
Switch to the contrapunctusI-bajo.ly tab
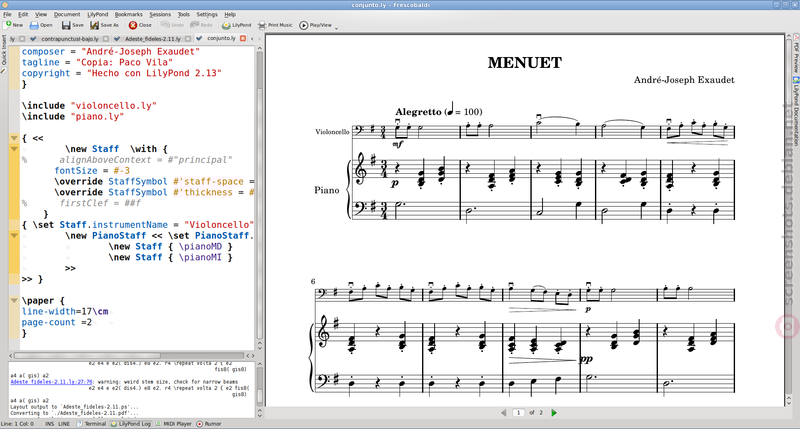pos(69,38)
